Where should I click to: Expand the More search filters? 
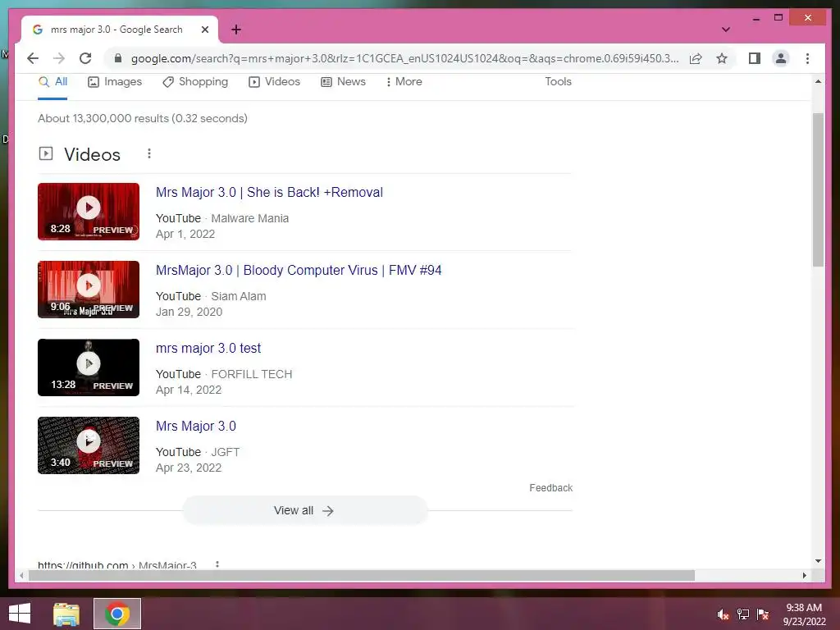[x=404, y=82]
